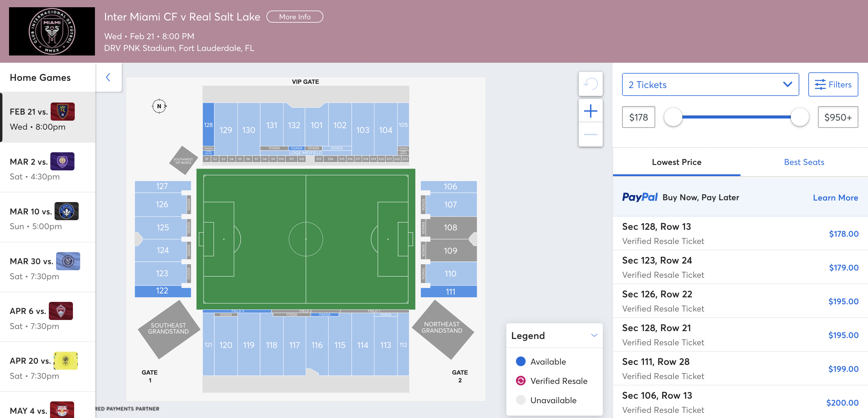Choose Sec 106, Row 13 ticket listing

[x=740, y=402]
